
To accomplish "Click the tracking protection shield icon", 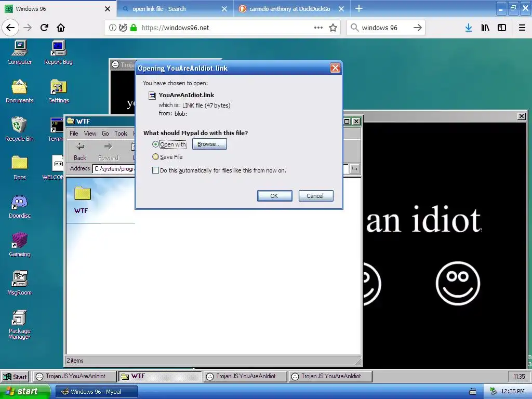I will [x=123, y=28].
